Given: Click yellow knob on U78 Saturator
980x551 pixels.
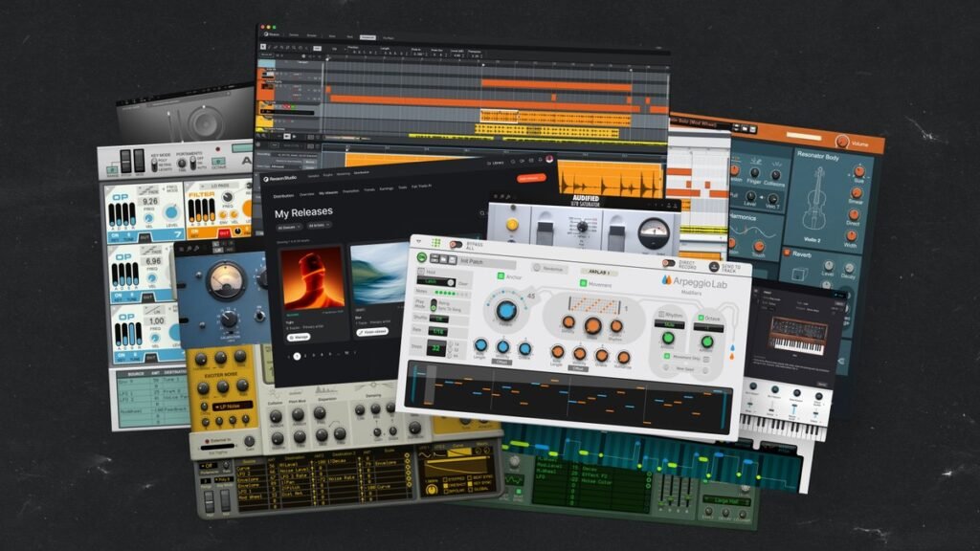Looking at the screenshot, I should 513,224.
